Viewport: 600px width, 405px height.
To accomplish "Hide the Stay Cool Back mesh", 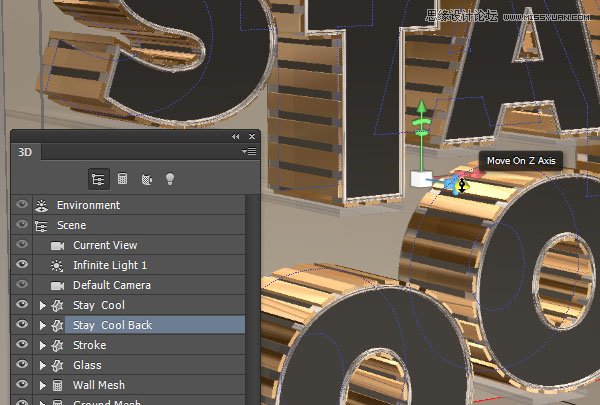I will click(22, 324).
